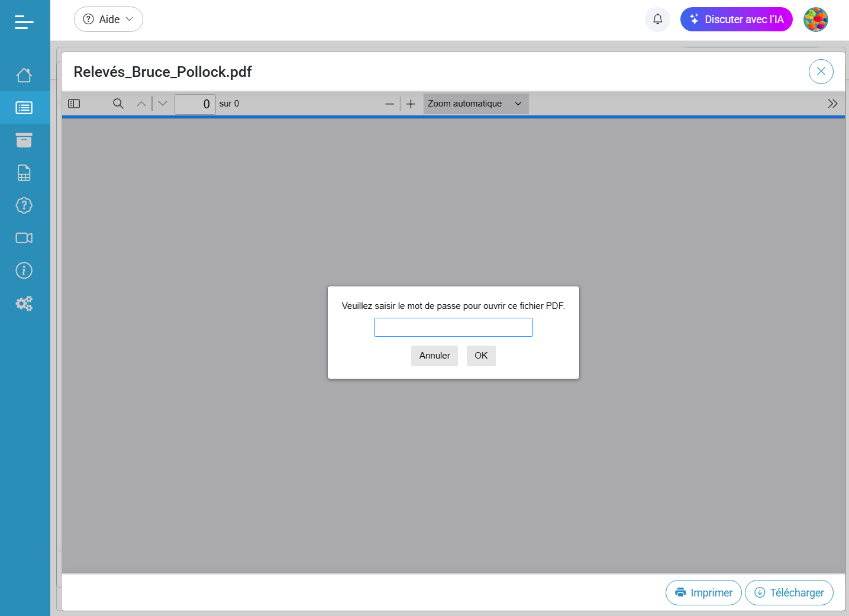The image size is (849, 616).
Task: Toggle the PDF viewer sidebar panel
Action: (74, 104)
